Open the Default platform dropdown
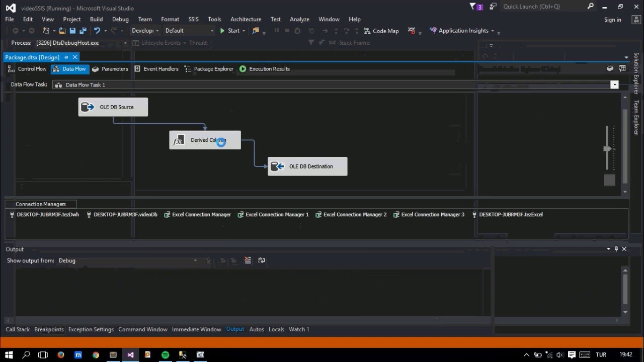644x362 pixels. [x=189, y=31]
